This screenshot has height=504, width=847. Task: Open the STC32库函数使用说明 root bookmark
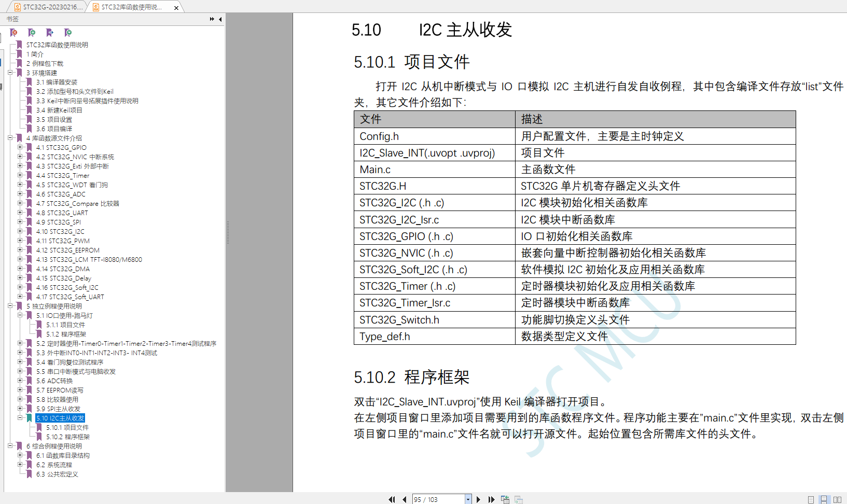pyautogui.click(x=57, y=45)
